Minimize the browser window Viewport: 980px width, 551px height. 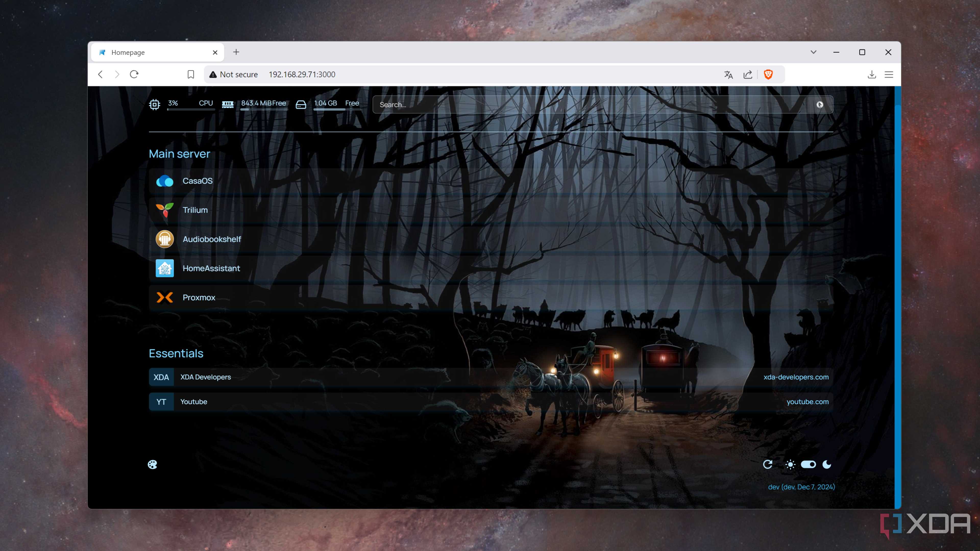836,52
